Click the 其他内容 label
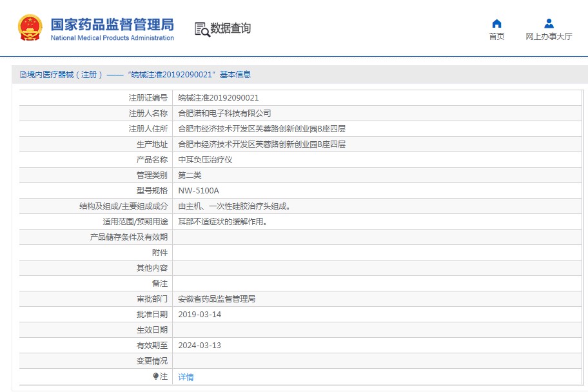 tap(152, 268)
